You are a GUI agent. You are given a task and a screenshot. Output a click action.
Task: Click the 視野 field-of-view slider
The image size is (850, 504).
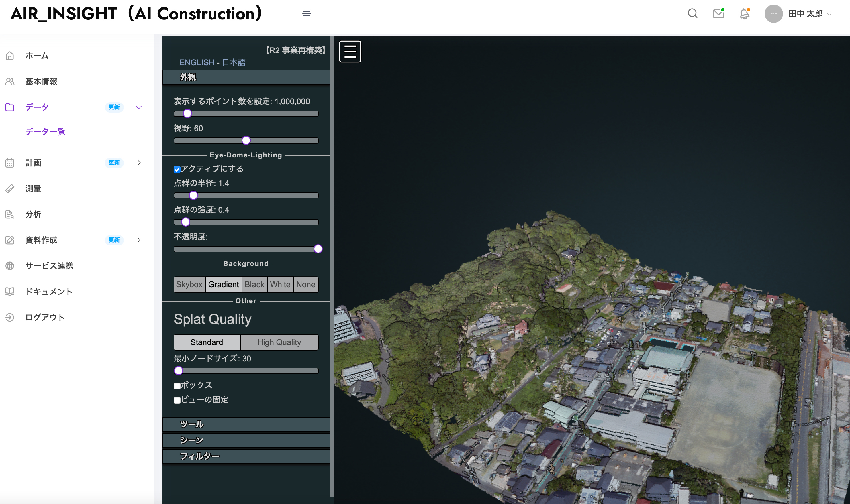tap(246, 141)
